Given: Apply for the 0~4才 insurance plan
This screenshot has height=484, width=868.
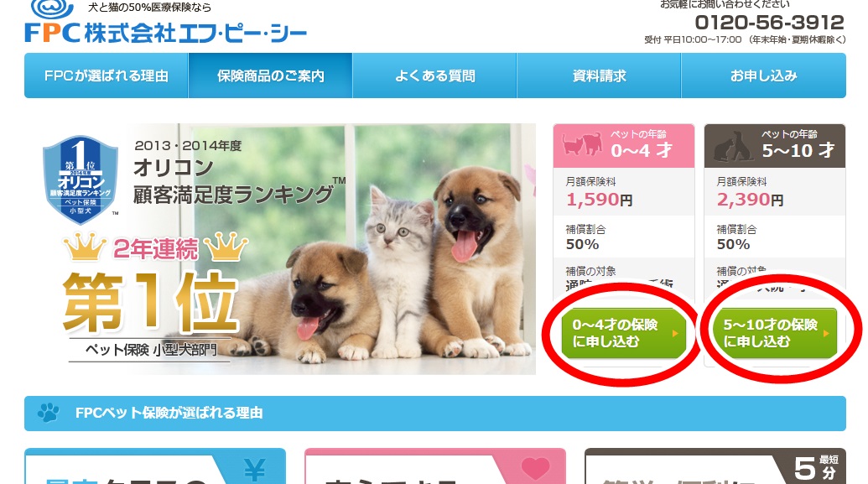Looking at the screenshot, I should 624,333.
